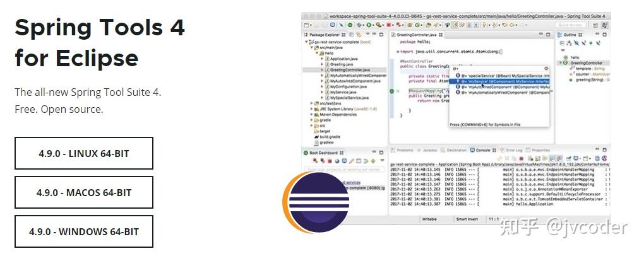Toggle Link with Editor in Package Explorer
Image resolution: width=644 pixels, height=256 pixels.
tap(359, 35)
